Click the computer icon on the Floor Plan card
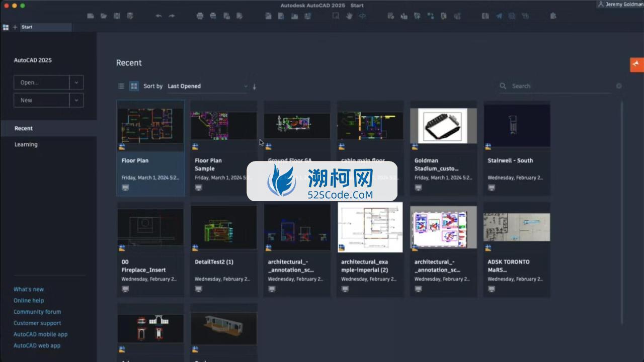This screenshot has height=362, width=644. point(125,188)
